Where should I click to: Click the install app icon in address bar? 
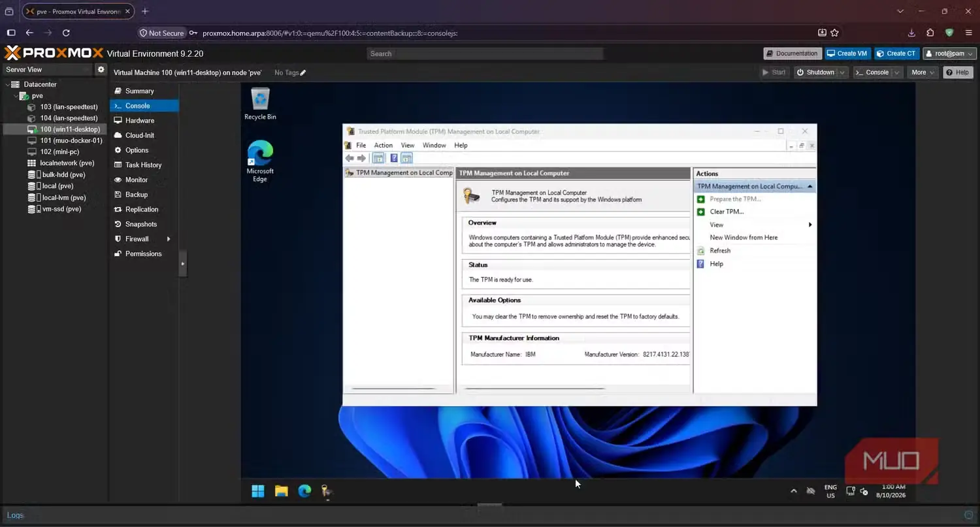822,33
